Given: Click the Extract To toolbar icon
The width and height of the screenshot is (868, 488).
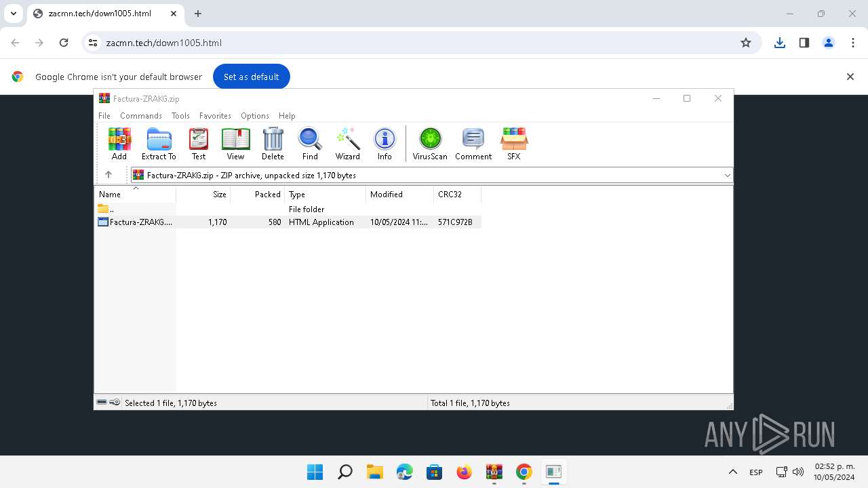Looking at the screenshot, I should click(159, 144).
